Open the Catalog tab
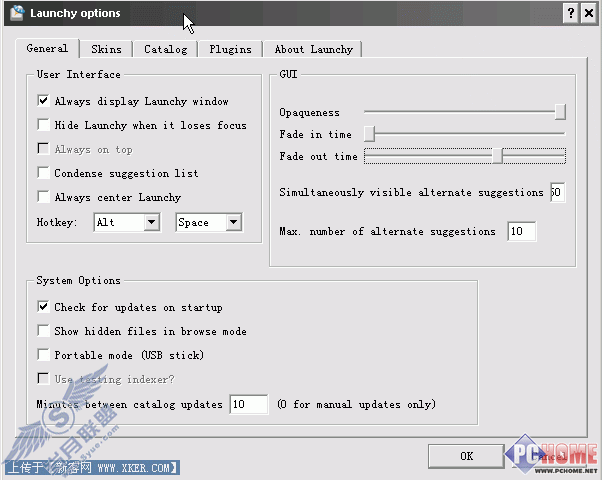Screen dimensions: 602x480 click(x=165, y=50)
